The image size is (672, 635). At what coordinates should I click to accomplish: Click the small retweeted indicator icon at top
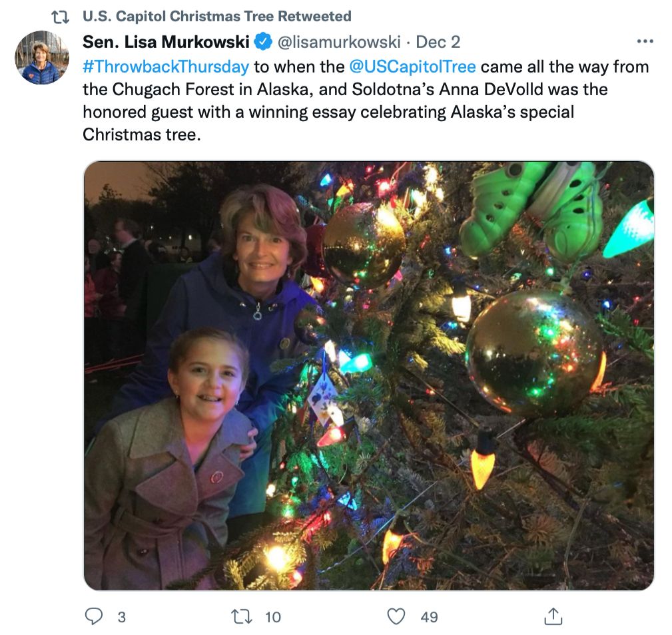pyautogui.click(x=61, y=16)
